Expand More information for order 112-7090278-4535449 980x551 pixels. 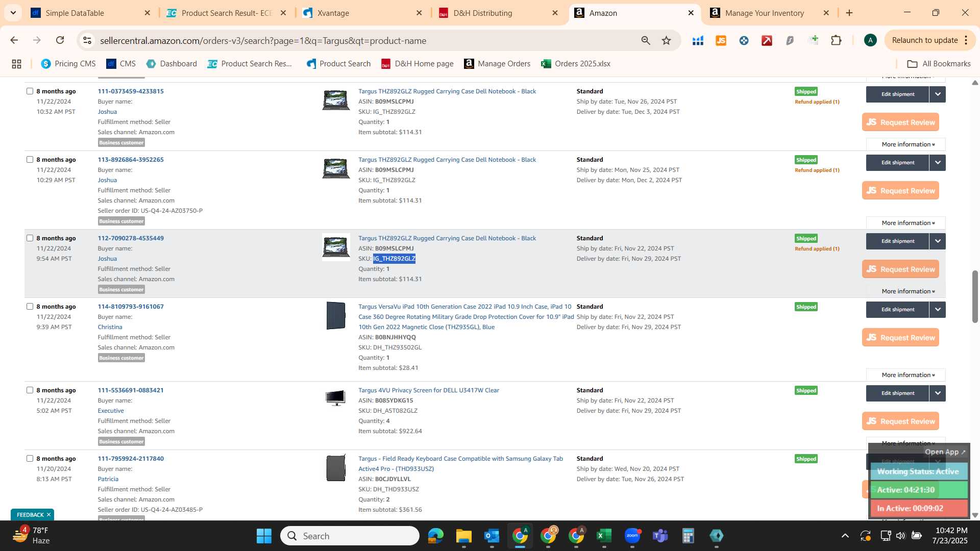pyautogui.click(x=906, y=291)
